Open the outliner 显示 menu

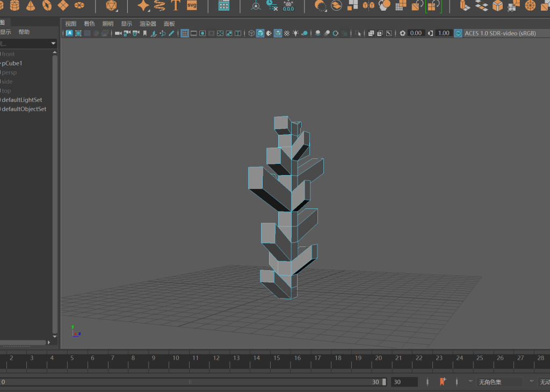[5, 32]
